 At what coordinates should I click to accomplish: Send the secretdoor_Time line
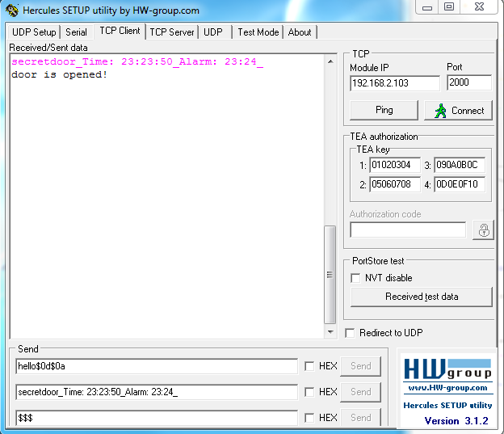click(x=361, y=392)
